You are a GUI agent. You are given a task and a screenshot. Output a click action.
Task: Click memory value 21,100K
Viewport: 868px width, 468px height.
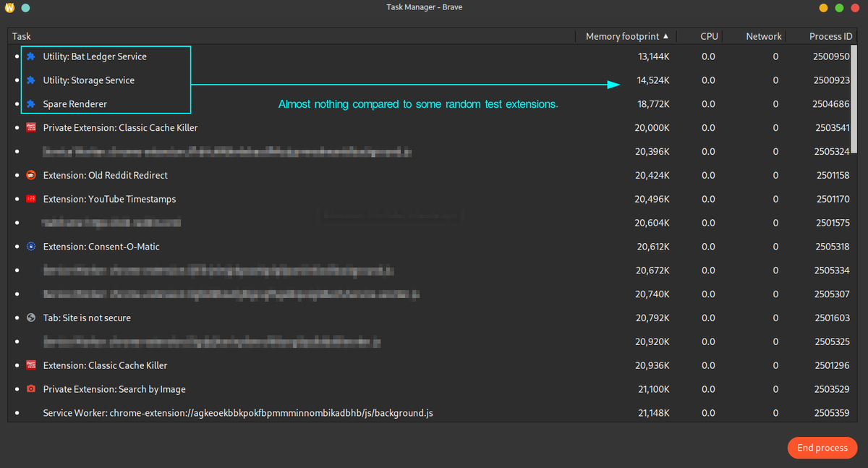[653, 389]
